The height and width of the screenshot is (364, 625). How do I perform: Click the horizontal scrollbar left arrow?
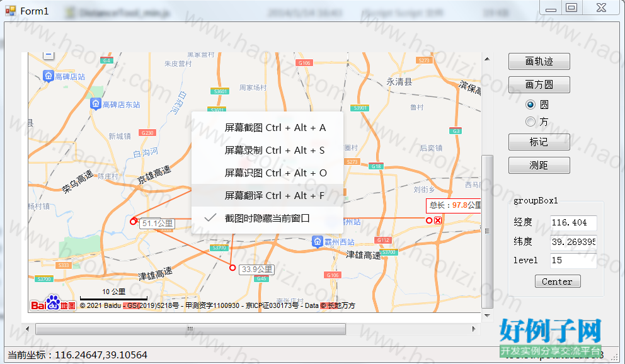point(27,329)
